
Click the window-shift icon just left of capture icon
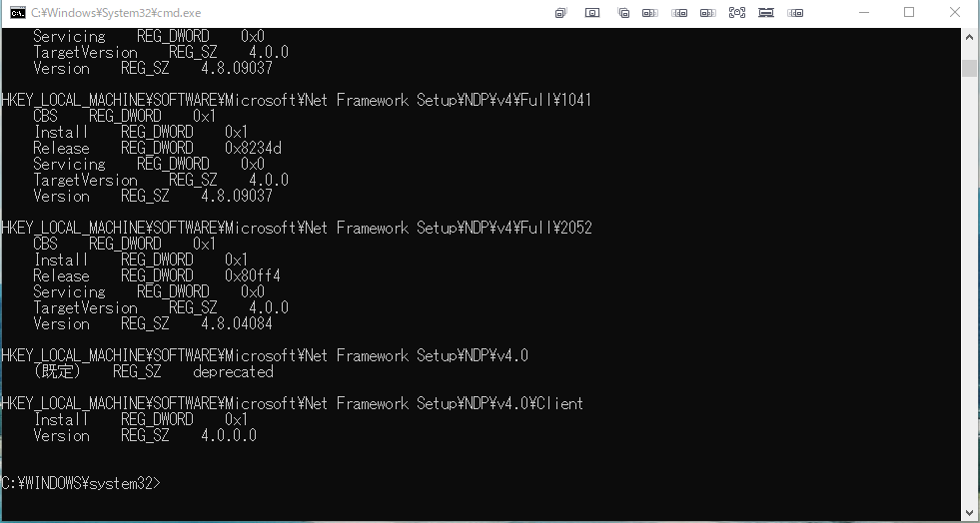tap(708, 13)
